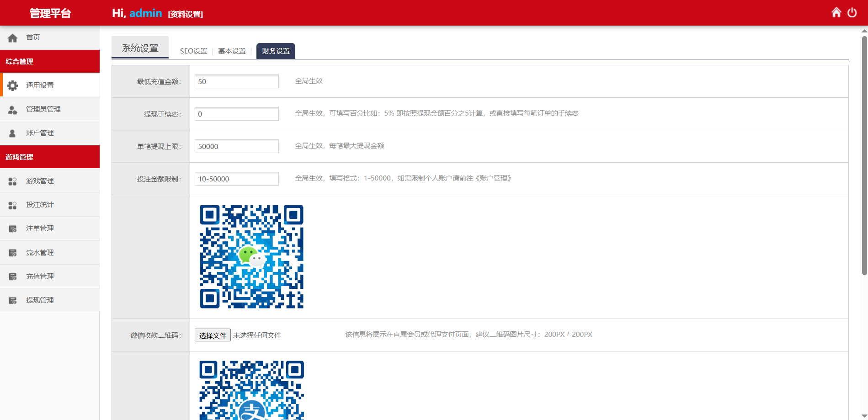Open 注单管理 page
The width and height of the screenshot is (868, 420).
50,228
